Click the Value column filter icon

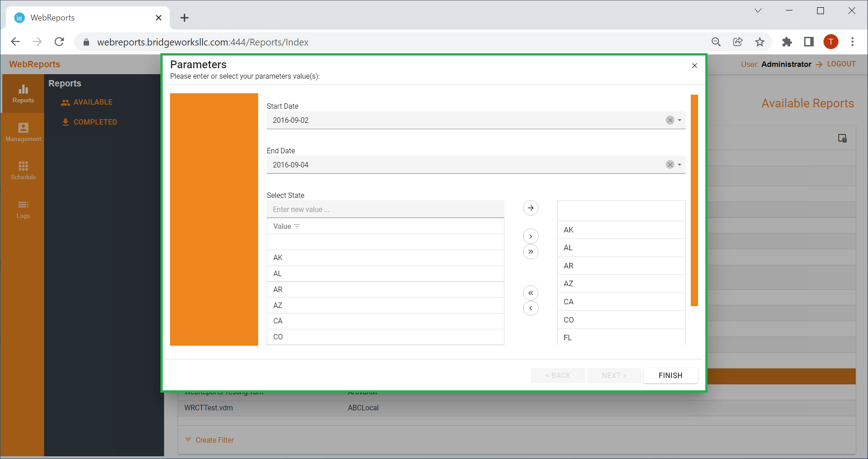(297, 226)
